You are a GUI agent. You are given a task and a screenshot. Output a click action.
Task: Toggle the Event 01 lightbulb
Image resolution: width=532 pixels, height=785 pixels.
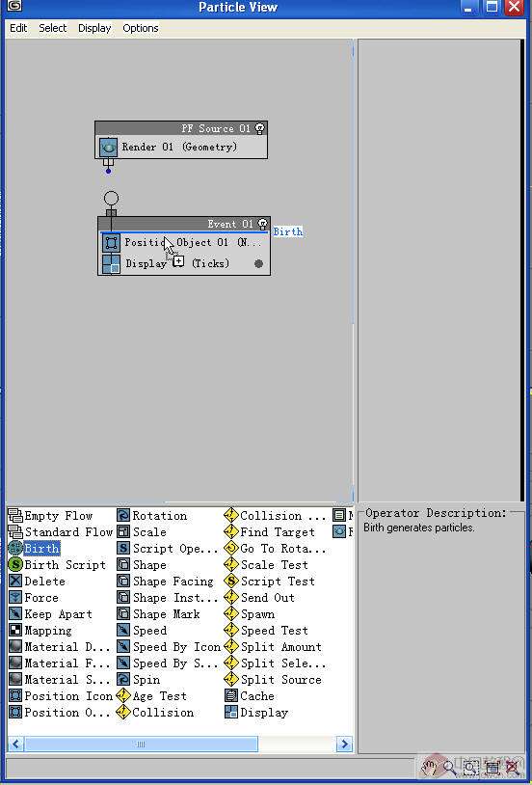[x=262, y=224]
